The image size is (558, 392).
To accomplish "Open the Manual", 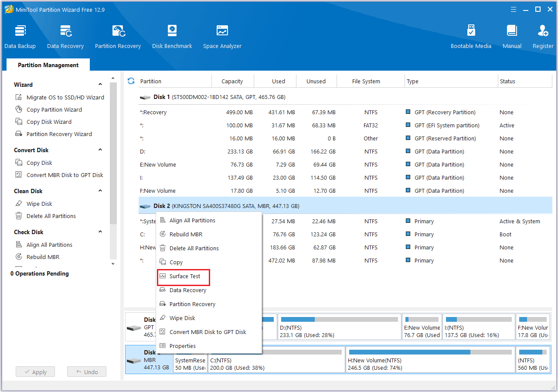I will click(512, 37).
